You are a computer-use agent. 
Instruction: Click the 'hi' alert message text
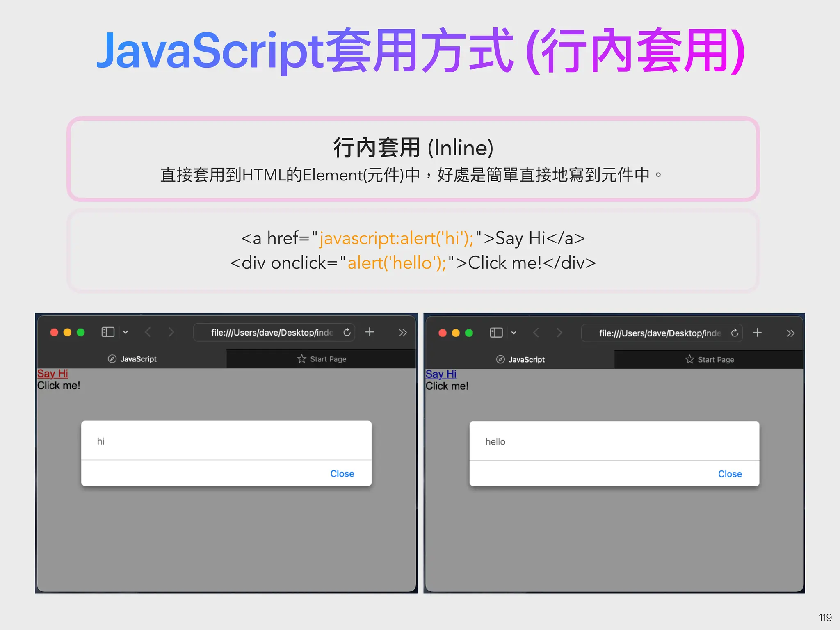[x=101, y=441]
